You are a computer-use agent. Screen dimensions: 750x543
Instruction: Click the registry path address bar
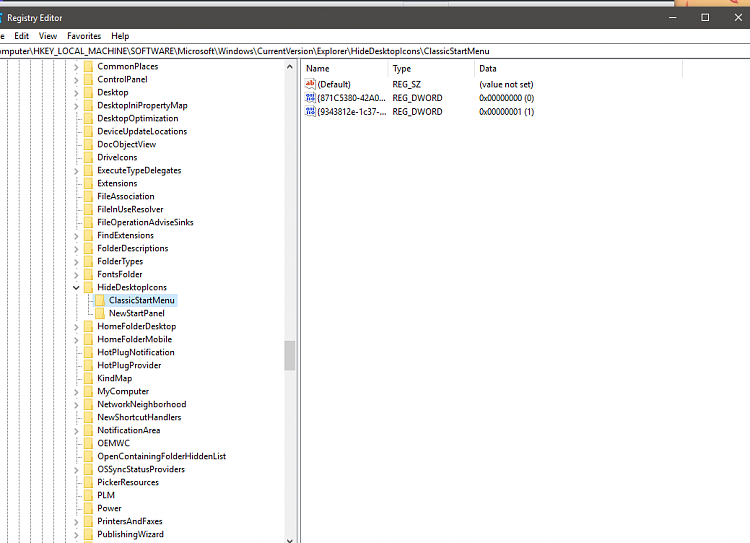[x=375, y=51]
